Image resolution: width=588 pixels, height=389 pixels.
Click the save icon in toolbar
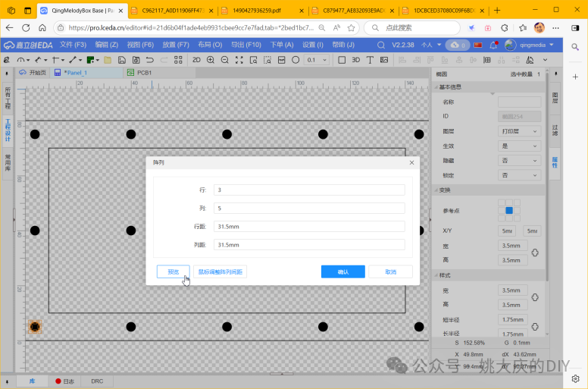pyautogui.click(x=122, y=59)
